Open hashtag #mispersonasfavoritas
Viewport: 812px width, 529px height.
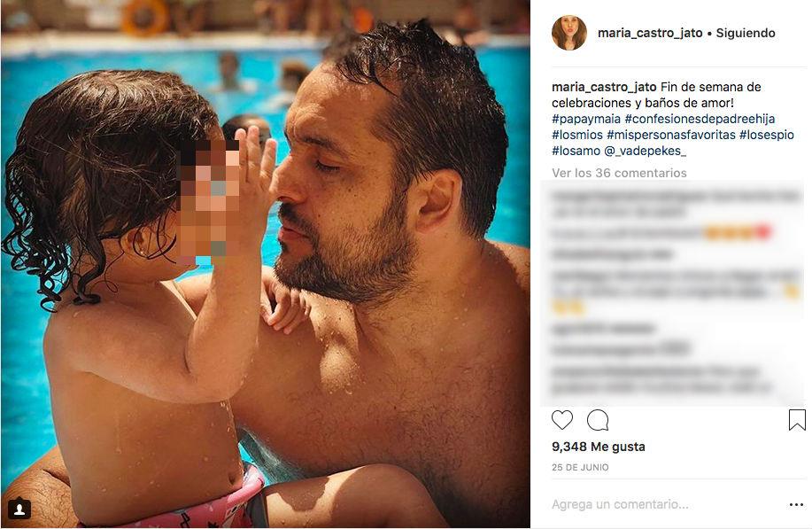tap(671, 135)
